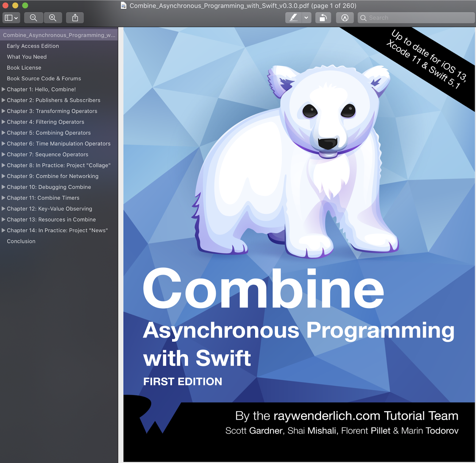Viewport: 476px width, 463px height.
Task: Expand Chapter 4: Filtering Operators
Action: click(x=4, y=122)
